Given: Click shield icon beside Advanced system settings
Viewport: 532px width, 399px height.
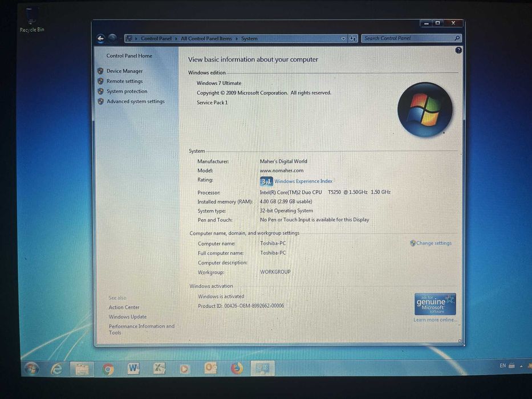Looking at the screenshot, I should point(100,101).
